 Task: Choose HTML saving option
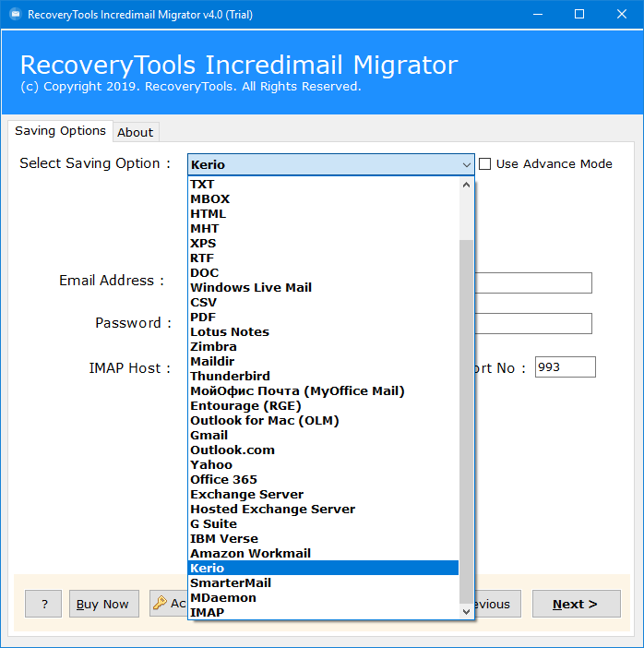coord(324,214)
